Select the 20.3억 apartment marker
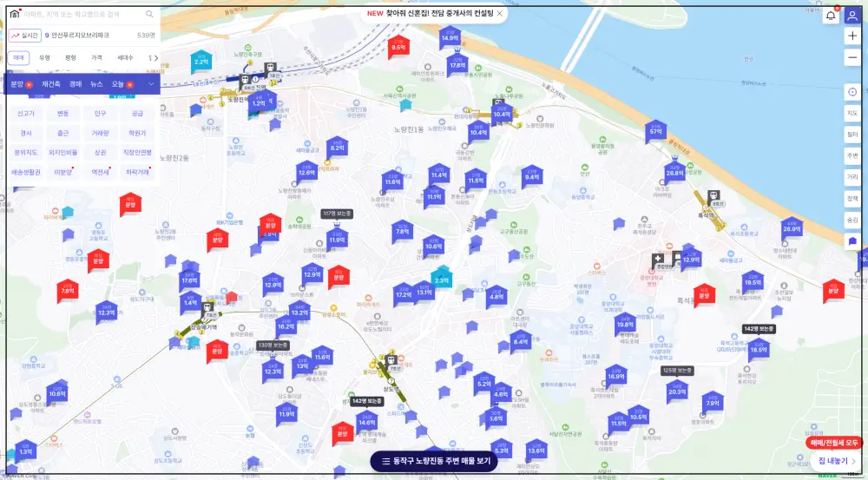 click(677, 391)
